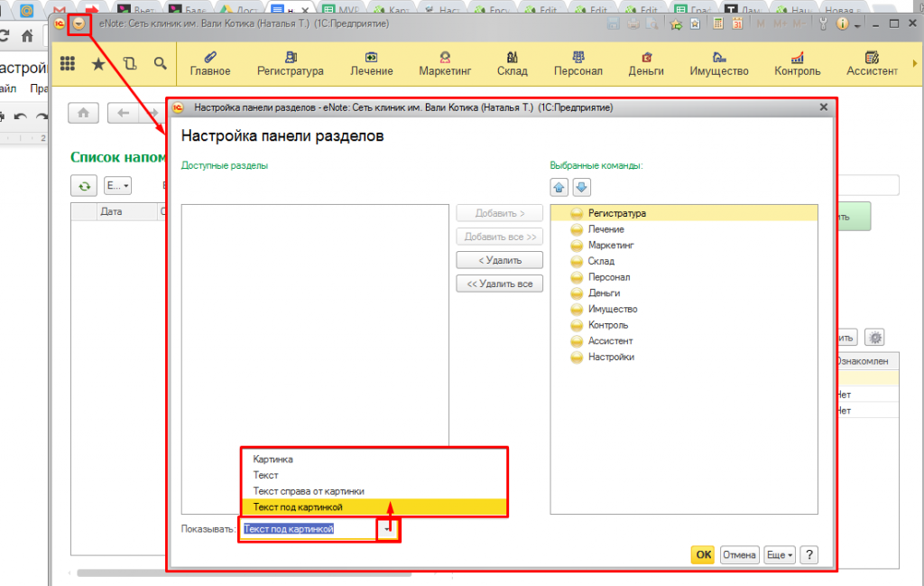Open the calendar icon in title bar
The image size is (924, 586).
(x=737, y=24)
